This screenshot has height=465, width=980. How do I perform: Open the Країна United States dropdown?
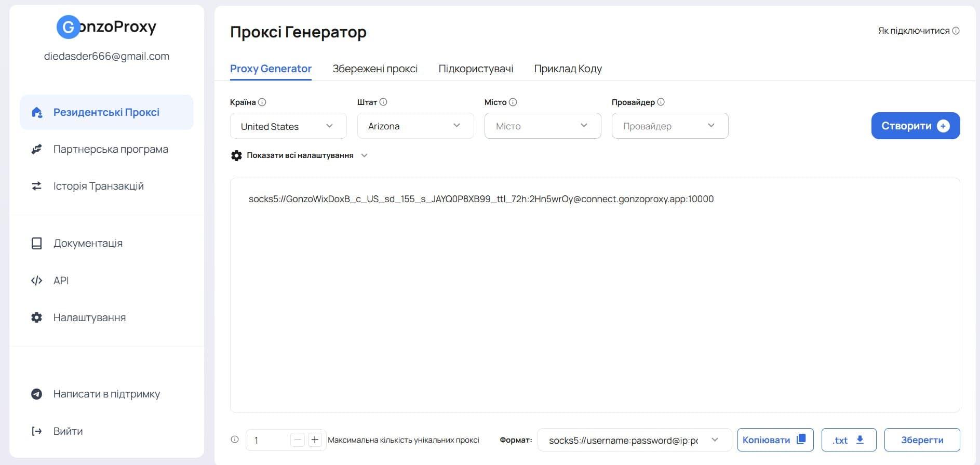tap(288, 126)
